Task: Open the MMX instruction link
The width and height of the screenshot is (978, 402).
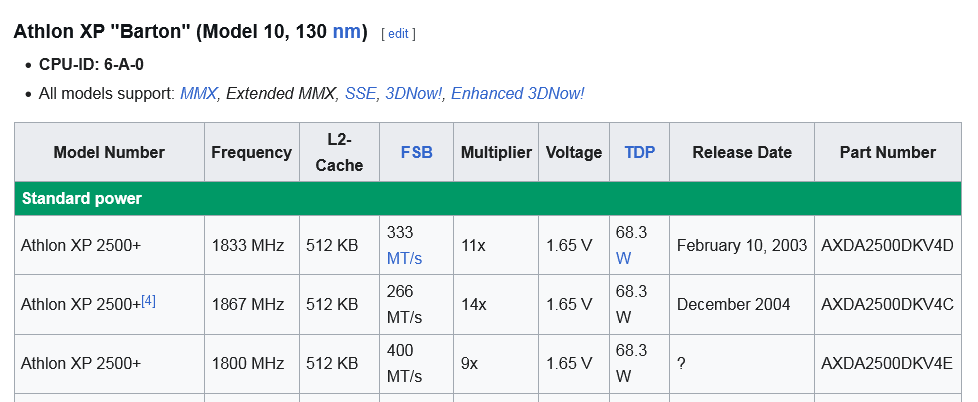Action: pos(198,93)
